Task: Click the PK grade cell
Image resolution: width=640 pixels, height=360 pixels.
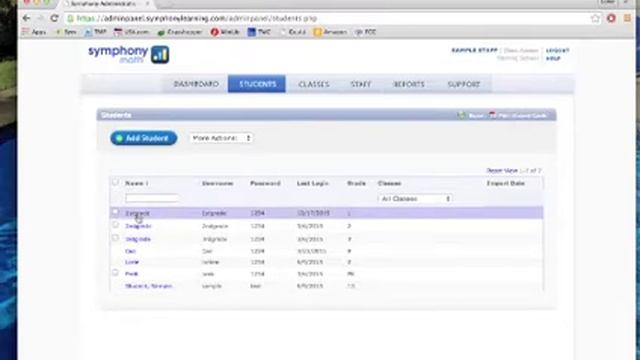Action: [351, 274]
